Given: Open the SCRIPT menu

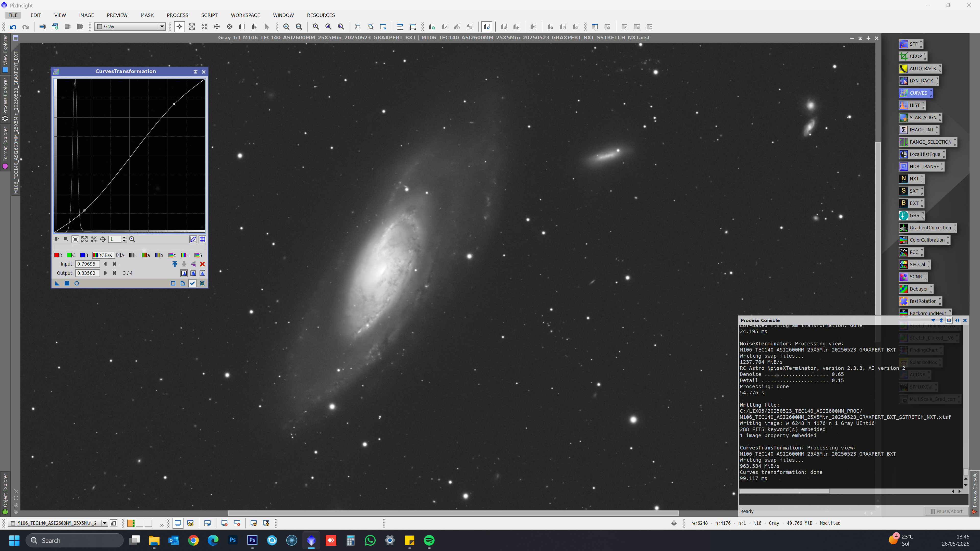Looking at the screenshot, I should tap(209, 15).
